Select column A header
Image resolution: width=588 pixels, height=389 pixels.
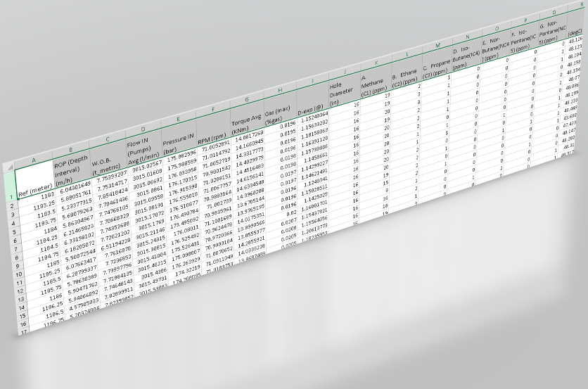click(x=34, y=160)
